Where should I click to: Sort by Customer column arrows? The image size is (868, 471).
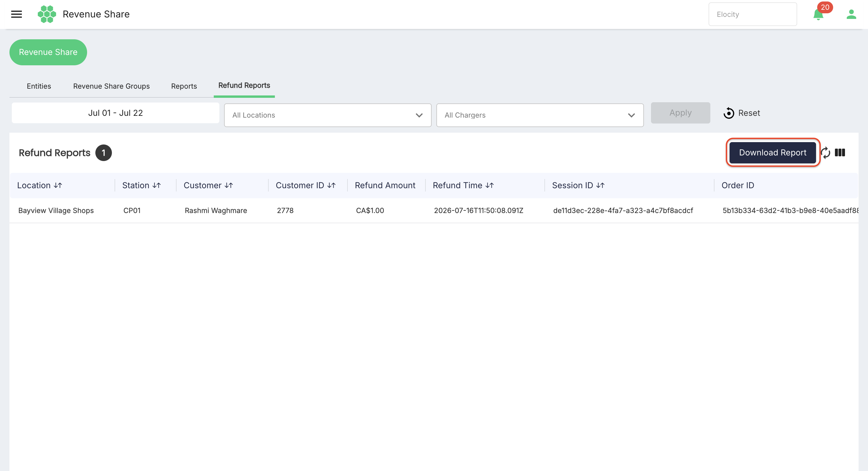pyautogui.click(x=229, y=186)
